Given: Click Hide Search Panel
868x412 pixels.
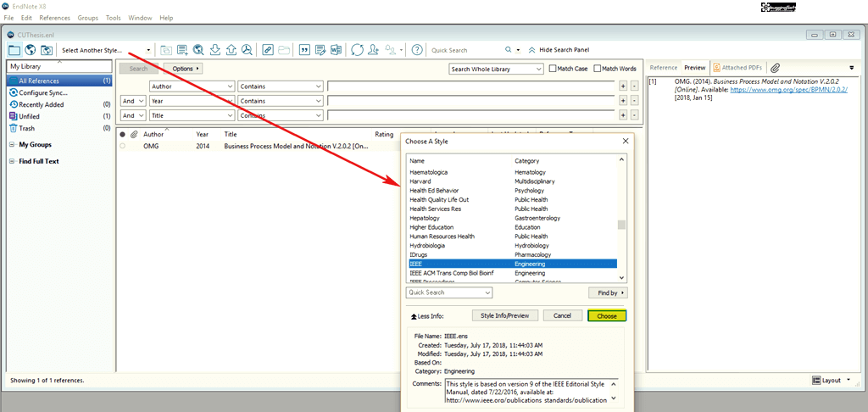Looking at the screenshot, I should [x=559, y=50].
